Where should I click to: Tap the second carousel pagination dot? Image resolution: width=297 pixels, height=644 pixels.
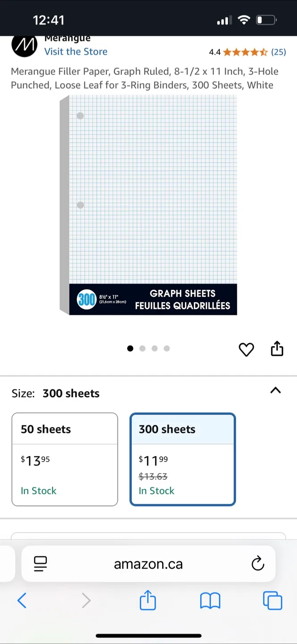(x=142, y=348)
